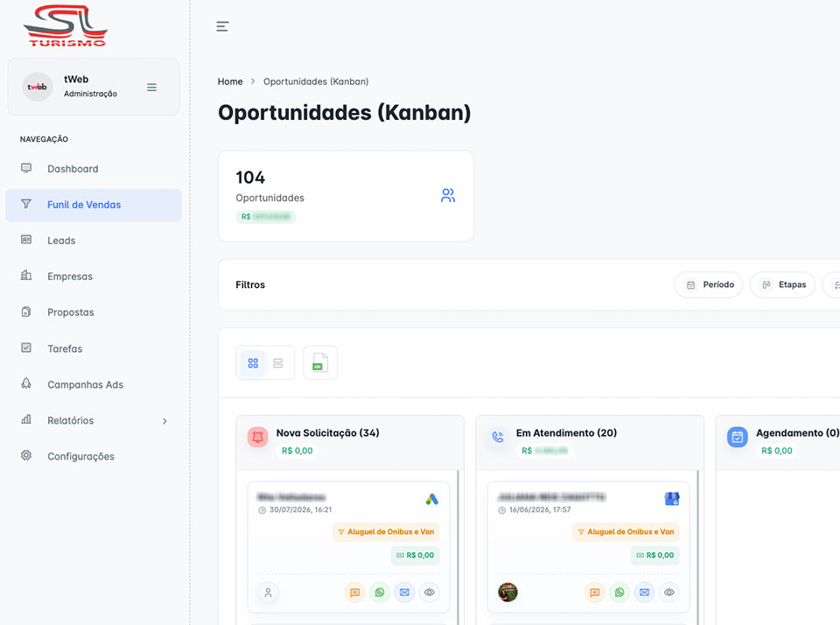The height and width of the screenshot is (625, 840).
Task: Send email from the 30/07/2026 card
Action: coord(404,593)
